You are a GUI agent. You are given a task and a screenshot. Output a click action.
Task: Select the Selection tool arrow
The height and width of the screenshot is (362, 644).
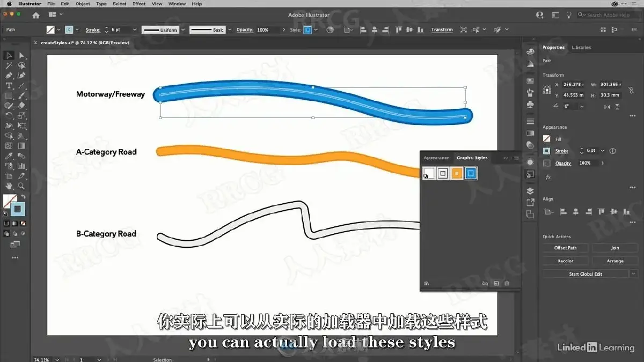click(x=9, y=55)
